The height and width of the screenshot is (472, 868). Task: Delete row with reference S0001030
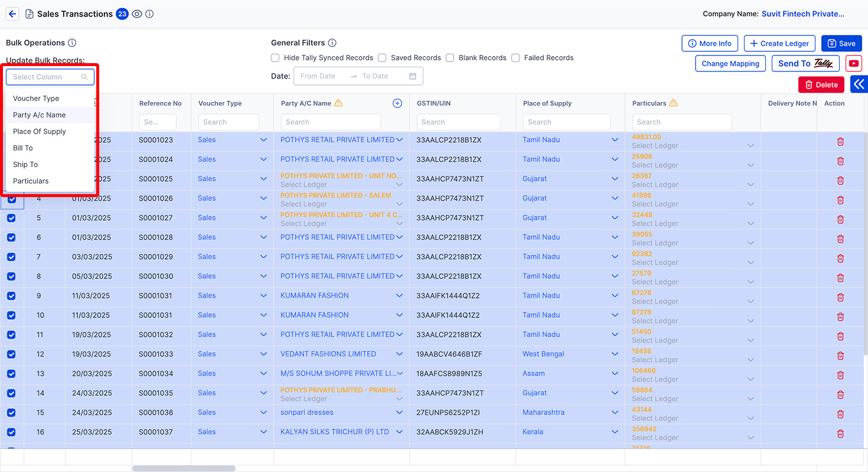(x=840, y=278)
